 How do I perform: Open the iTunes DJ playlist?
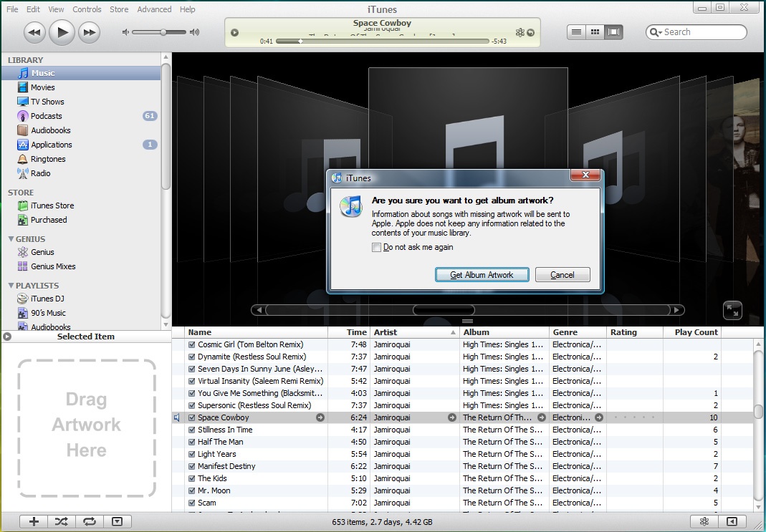tap(81, 299)
